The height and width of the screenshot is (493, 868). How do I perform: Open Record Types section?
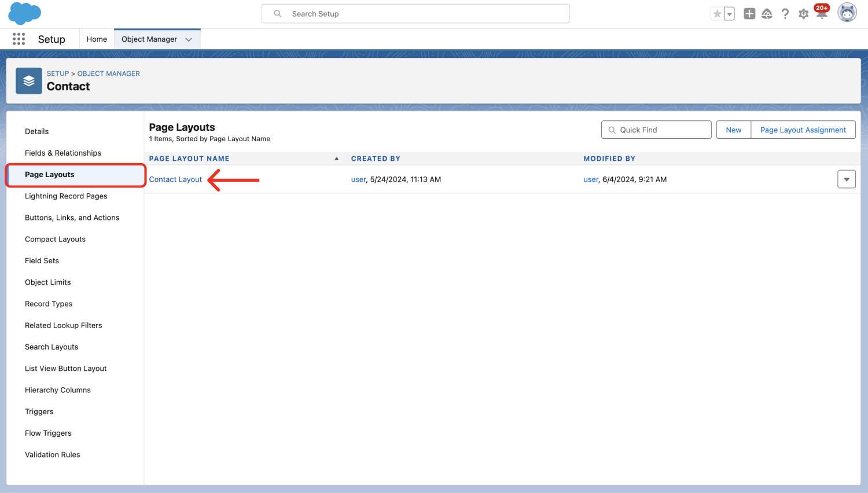click(x=49, y=304)
